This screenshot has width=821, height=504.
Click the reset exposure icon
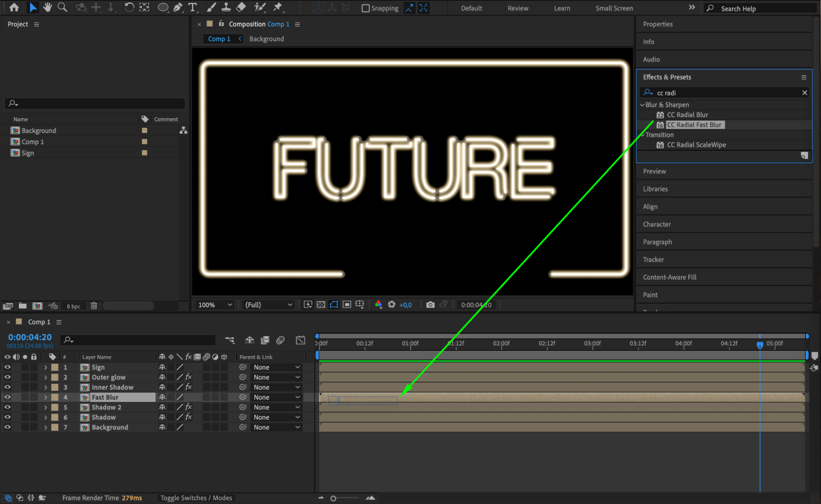[x=391, y=305]
